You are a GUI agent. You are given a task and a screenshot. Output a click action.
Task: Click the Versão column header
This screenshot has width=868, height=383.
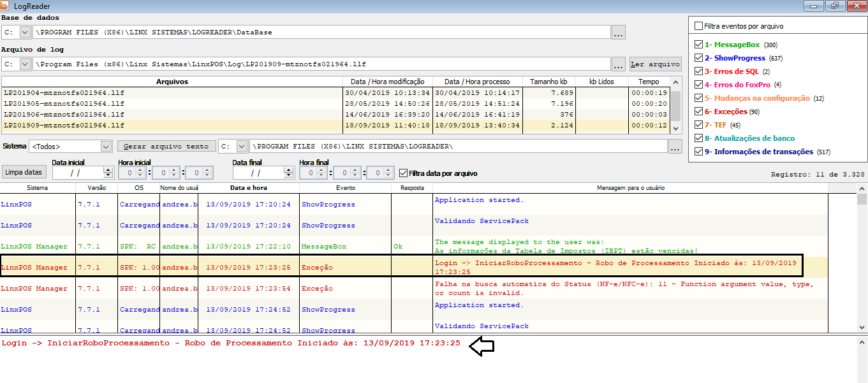(96, 188)
